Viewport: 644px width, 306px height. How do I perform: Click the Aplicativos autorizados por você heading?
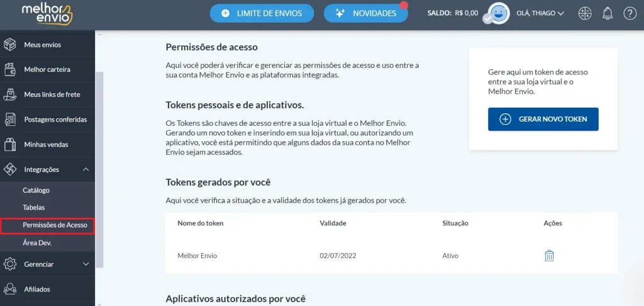pos(236,298)
